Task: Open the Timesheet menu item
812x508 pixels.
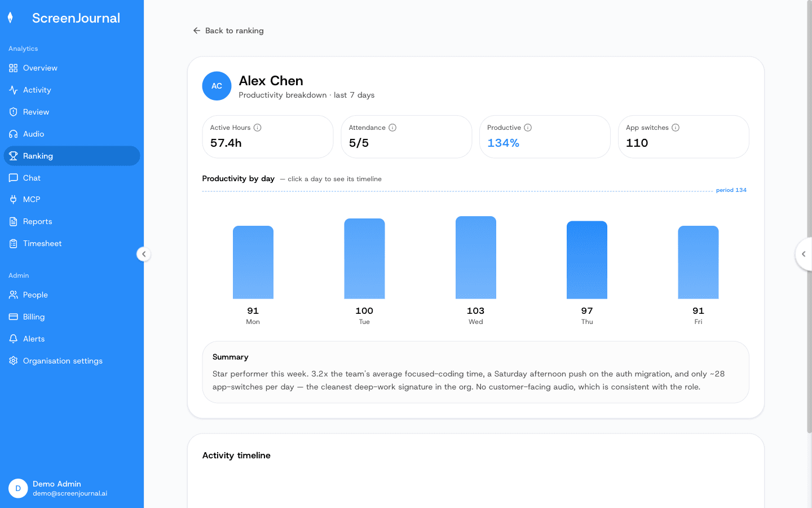Action: click(x=72, y=244)
